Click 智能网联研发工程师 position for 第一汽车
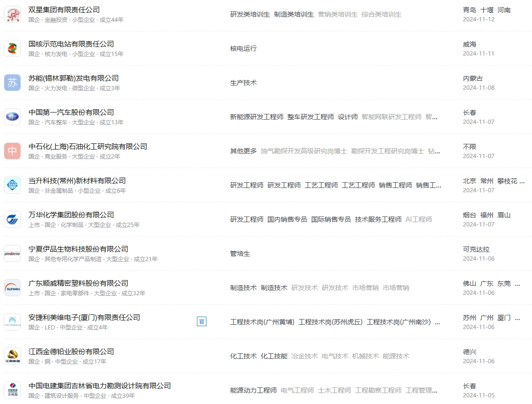 pyautogui.click(x=392, y=117)
